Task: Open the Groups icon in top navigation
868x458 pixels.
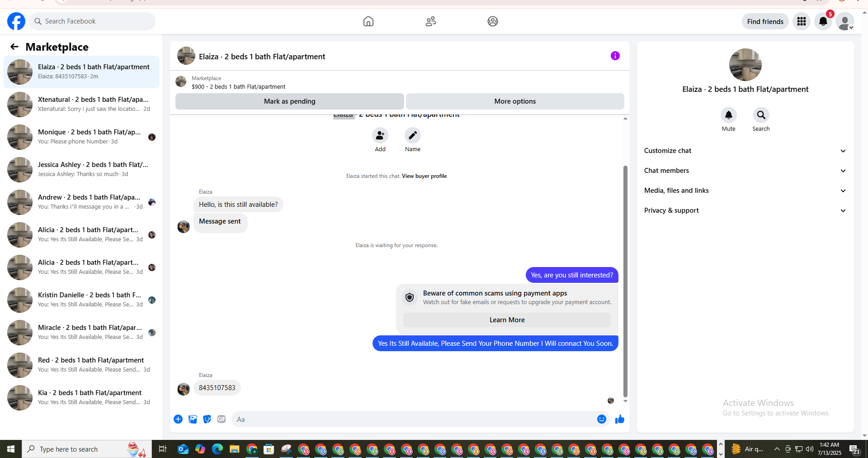Action: (x=493, y=21)
